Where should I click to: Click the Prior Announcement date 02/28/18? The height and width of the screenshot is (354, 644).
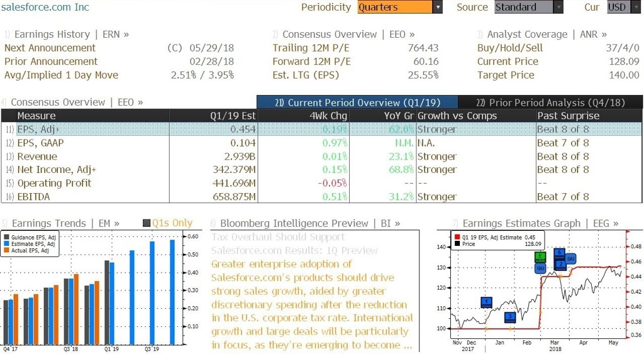tap(211, 62)
